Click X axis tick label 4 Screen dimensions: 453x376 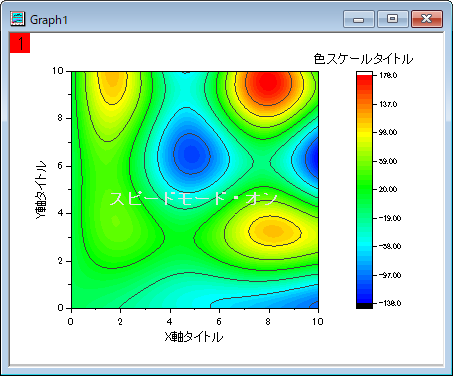[x=170, y=321]
